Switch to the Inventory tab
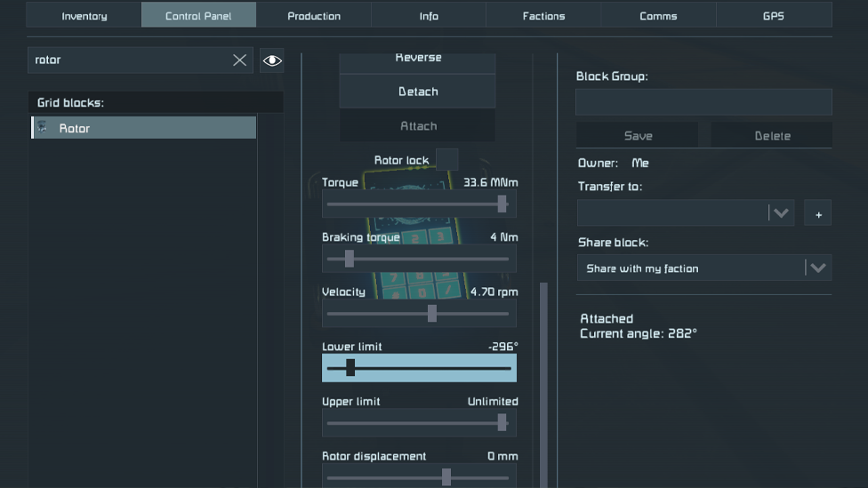Viewport: 868px width, 488px height. (84, 15)
